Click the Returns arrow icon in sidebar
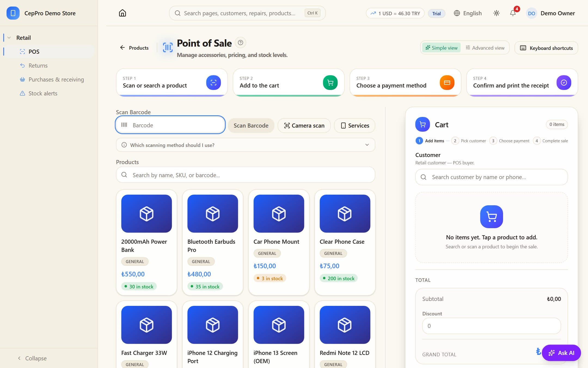588x368 pixels. [22, 65]
